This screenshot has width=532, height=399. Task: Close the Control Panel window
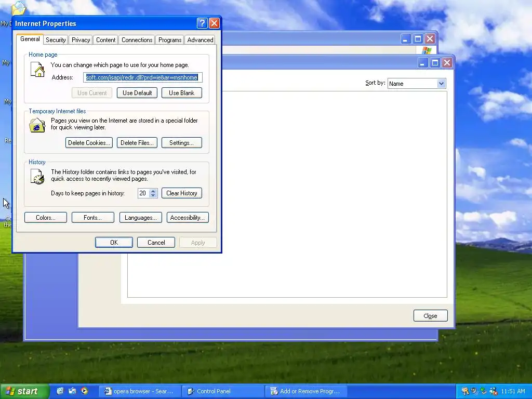click(x=430, y=39)
